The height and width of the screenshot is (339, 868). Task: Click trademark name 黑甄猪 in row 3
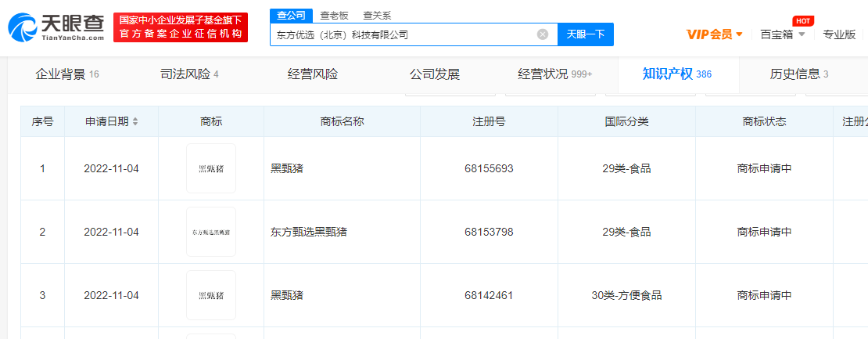pyautogui.click(x=287, y=296)
